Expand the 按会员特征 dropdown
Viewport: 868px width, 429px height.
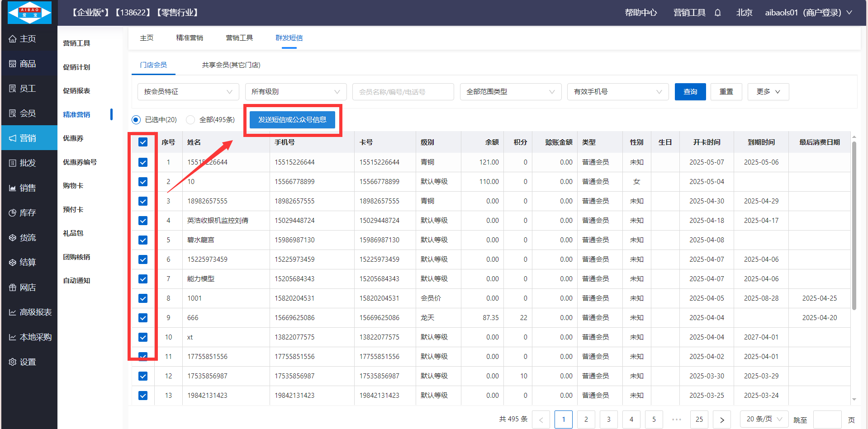tap(188, 92)
